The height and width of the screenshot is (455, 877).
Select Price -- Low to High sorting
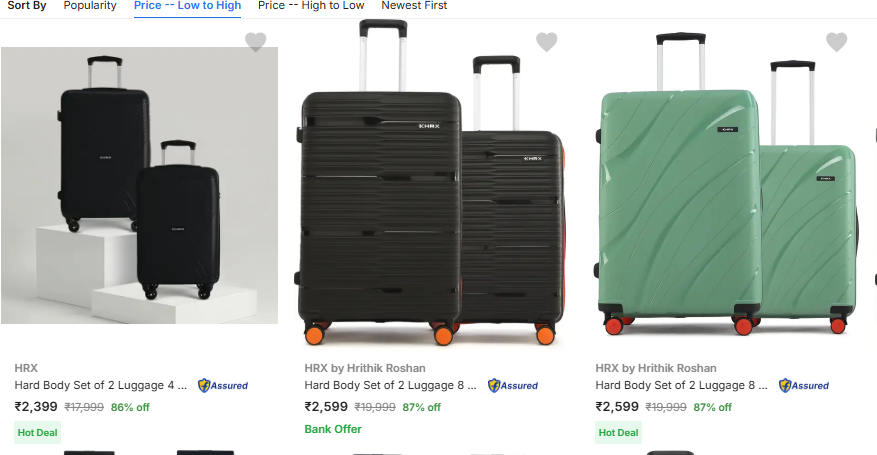point(187,6)
